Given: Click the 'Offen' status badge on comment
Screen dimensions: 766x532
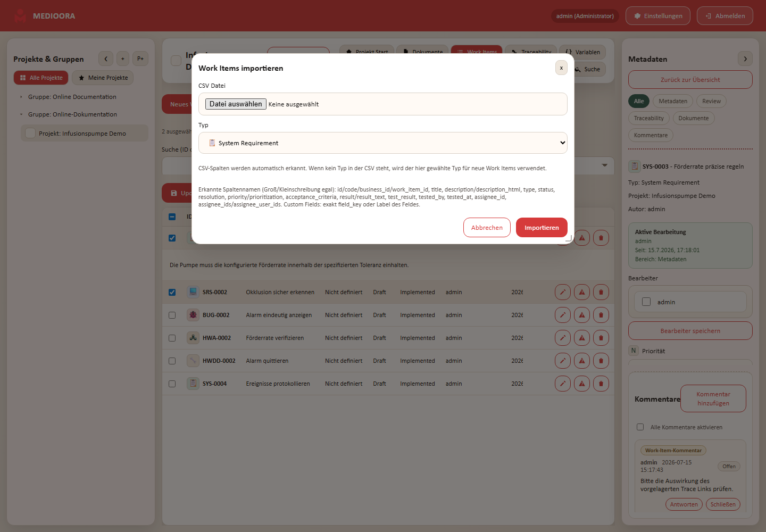Looking at the screenshot, I should (x=729, y=467).
